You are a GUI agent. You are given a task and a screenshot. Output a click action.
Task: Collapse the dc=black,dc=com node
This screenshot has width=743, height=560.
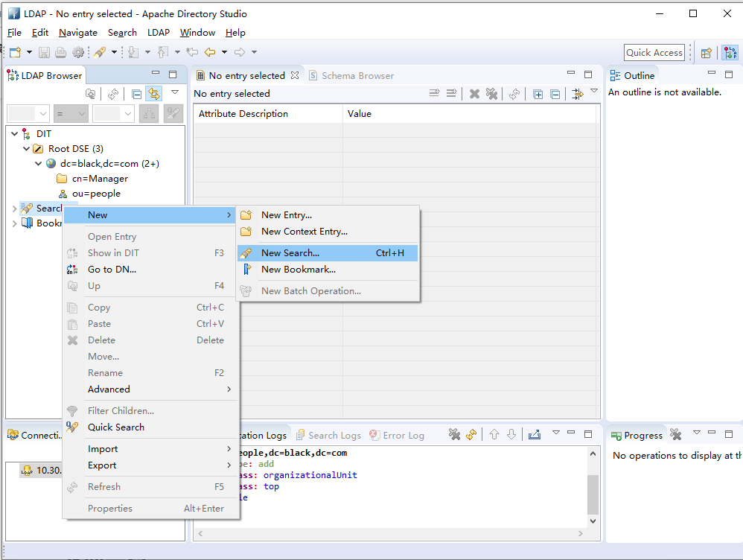39,164
